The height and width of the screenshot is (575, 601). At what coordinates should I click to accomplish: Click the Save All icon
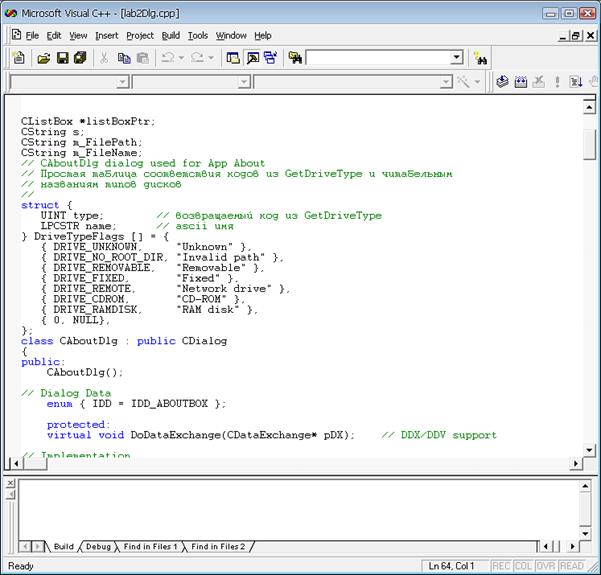pyautogui.click(x=80, y=58)
